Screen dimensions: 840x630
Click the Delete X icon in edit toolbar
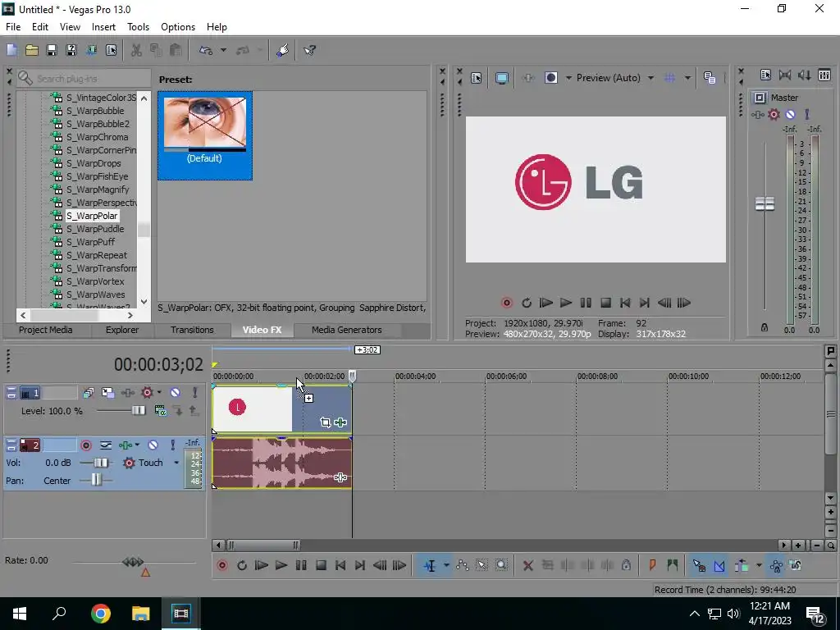pos(527,565)
